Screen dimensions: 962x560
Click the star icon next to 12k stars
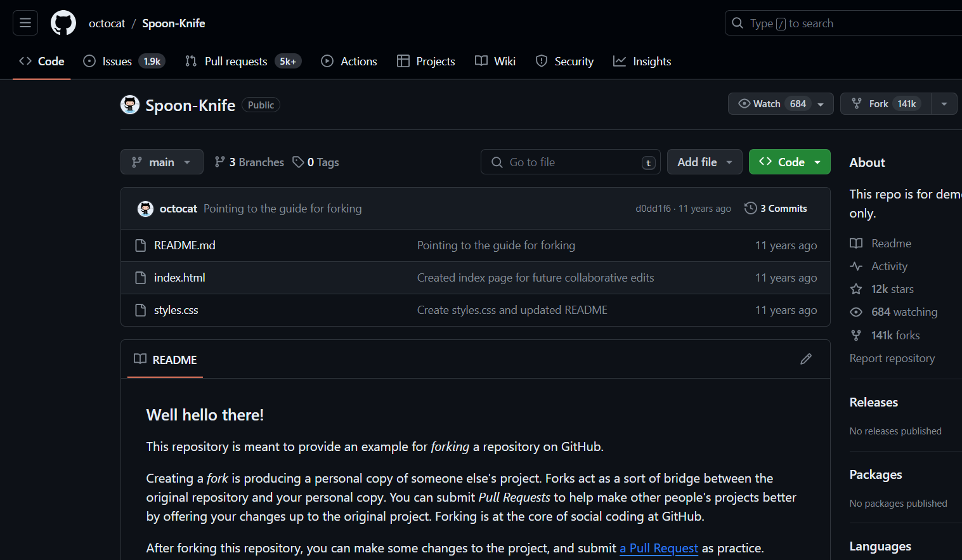[856, 289]
